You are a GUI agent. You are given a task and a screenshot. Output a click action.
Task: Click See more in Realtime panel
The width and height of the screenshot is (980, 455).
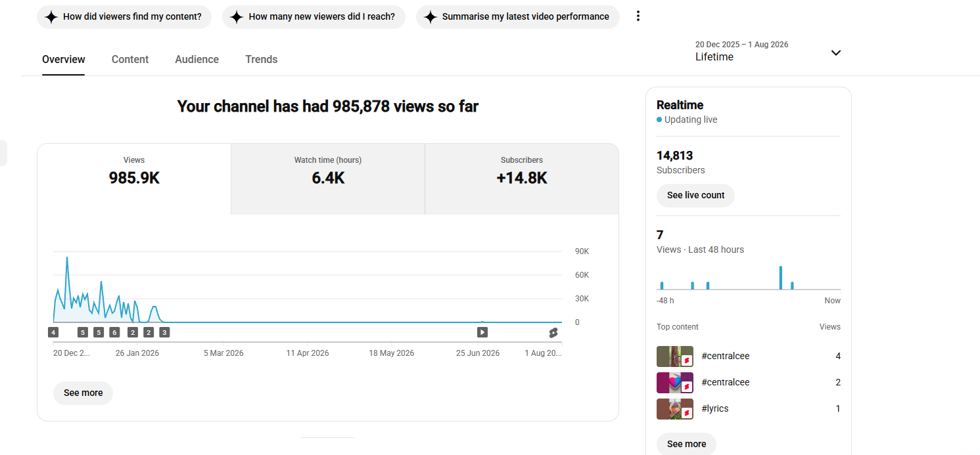pyautogui.click(x=686, y=444)
